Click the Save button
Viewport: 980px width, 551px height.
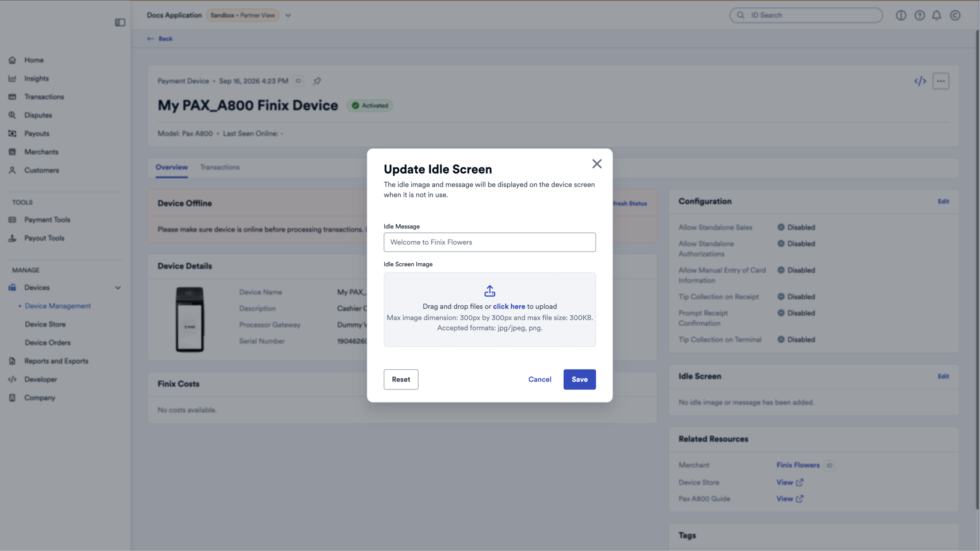point(579,379)
